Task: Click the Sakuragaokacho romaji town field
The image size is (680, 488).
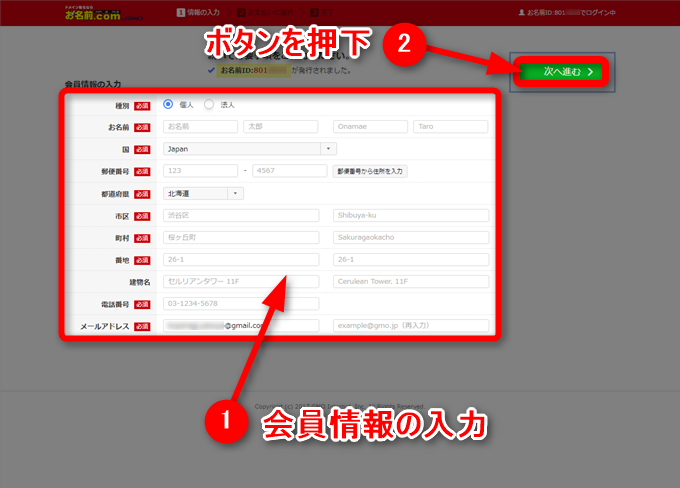Action: (x=411, y=238)
